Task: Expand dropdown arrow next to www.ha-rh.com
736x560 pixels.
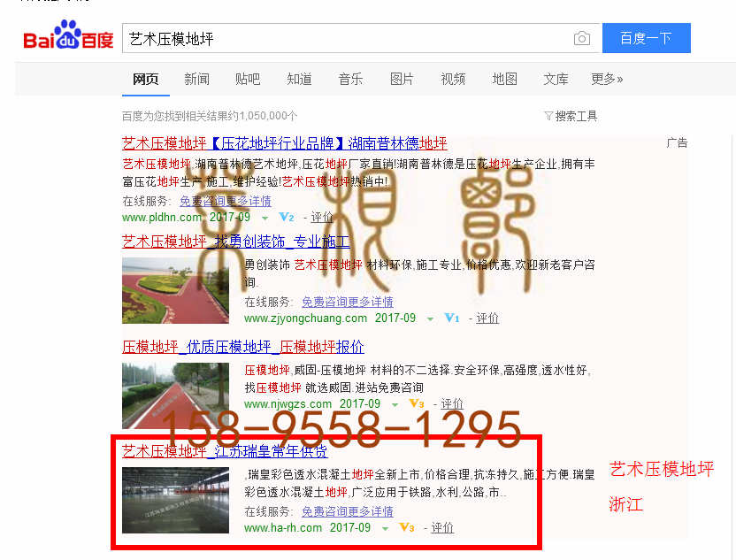Action: coord(385,528)
